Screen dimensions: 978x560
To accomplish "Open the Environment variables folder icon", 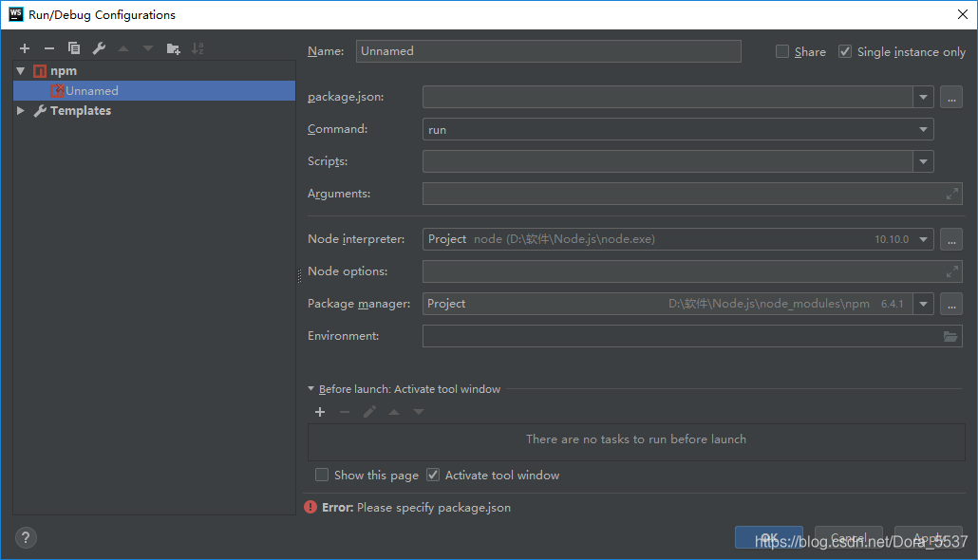I will pos(950,336).
